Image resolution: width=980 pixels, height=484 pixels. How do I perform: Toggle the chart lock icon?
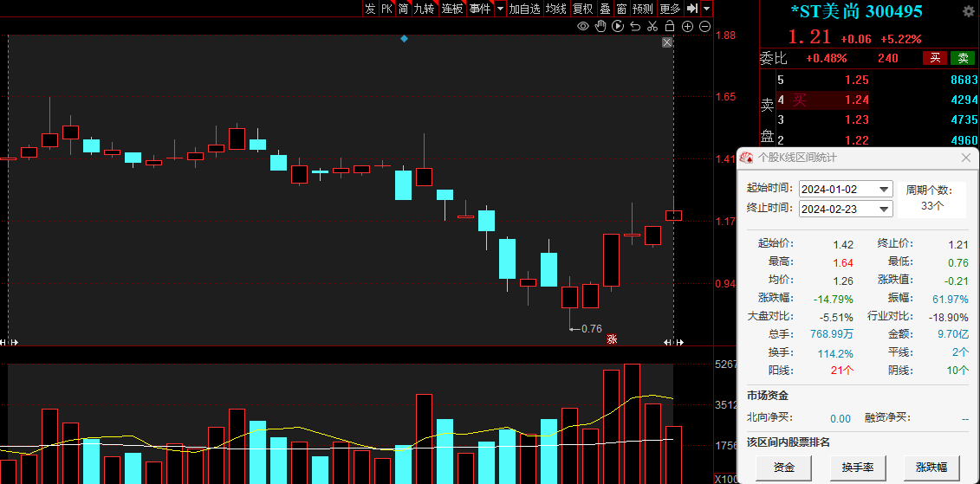[670, 27]
